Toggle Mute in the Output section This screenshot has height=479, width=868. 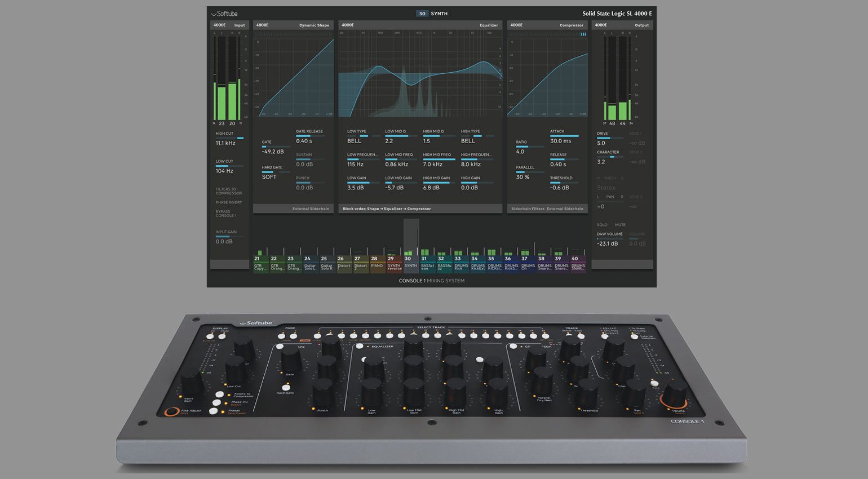620,225
